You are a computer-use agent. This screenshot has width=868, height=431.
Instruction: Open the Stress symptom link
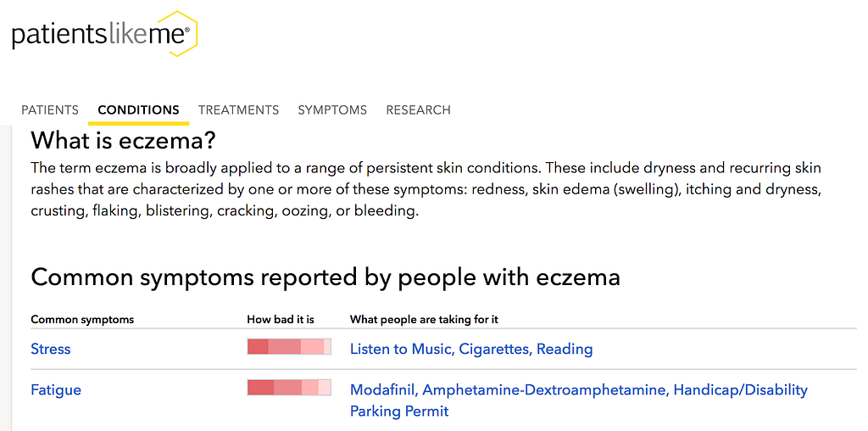[51, 349]
